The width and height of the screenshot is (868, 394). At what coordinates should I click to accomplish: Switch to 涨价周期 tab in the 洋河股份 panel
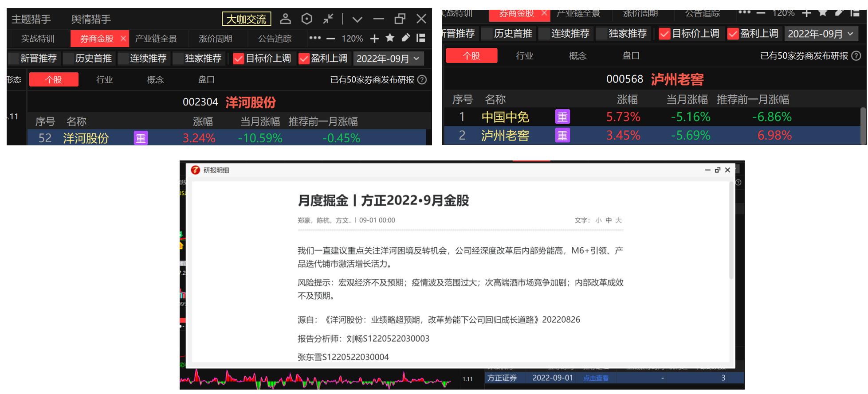tap(216, 39)
